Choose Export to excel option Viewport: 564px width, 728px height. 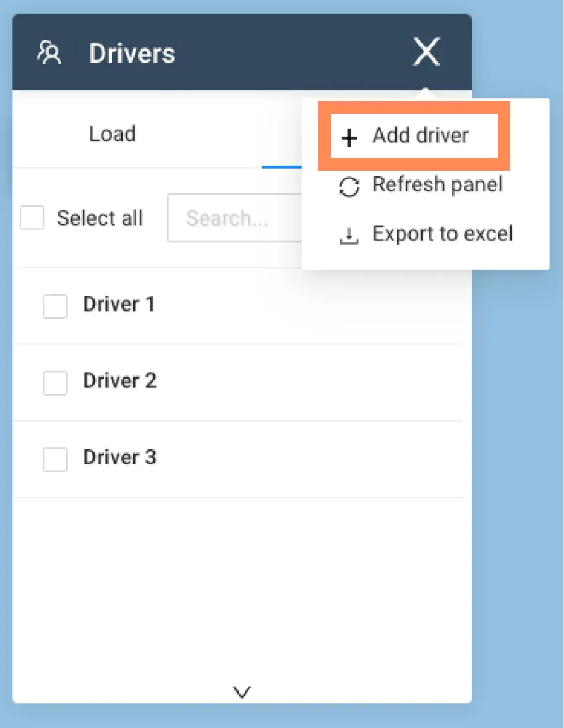coord(426,234)
